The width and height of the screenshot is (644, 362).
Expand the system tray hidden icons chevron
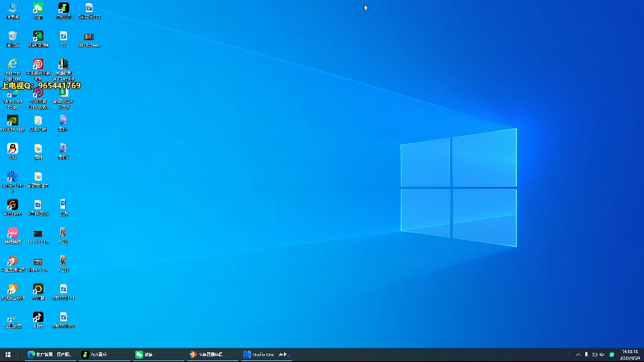[x=578, y=355]
